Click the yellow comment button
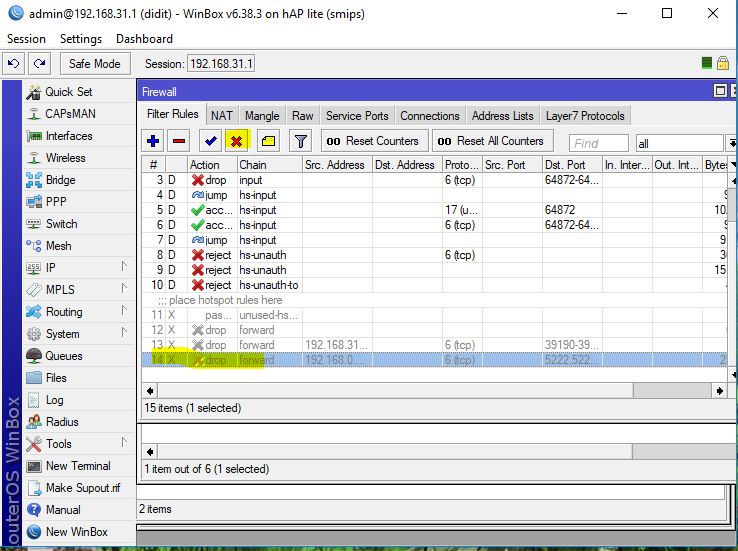Image resolution: width=738 pixels, height=551 pixels. (x=268, y=141)
